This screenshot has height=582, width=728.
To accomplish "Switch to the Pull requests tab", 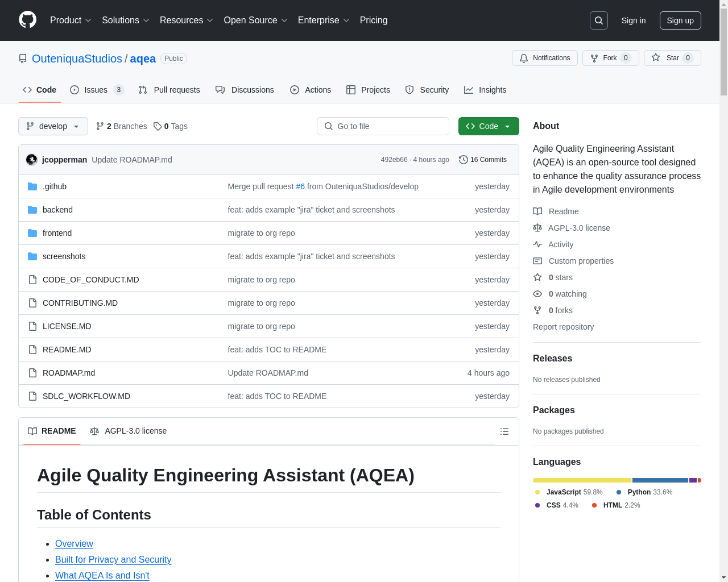I will [x=169, y=90].
